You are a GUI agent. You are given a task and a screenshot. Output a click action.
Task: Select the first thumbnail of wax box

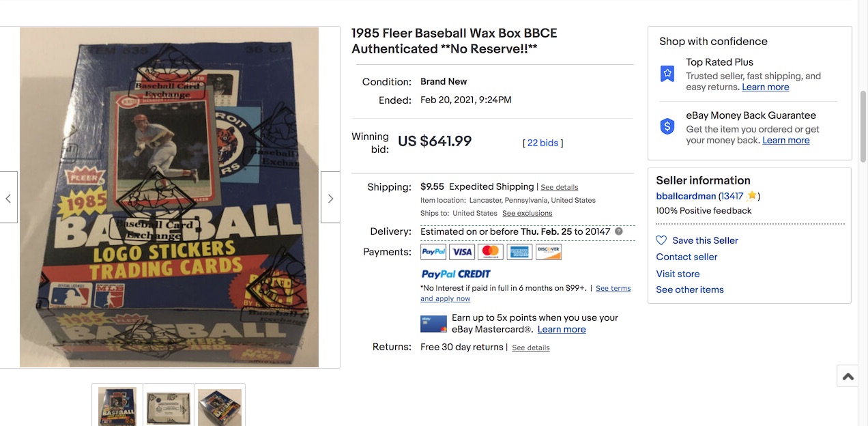[x=117, y=406]
